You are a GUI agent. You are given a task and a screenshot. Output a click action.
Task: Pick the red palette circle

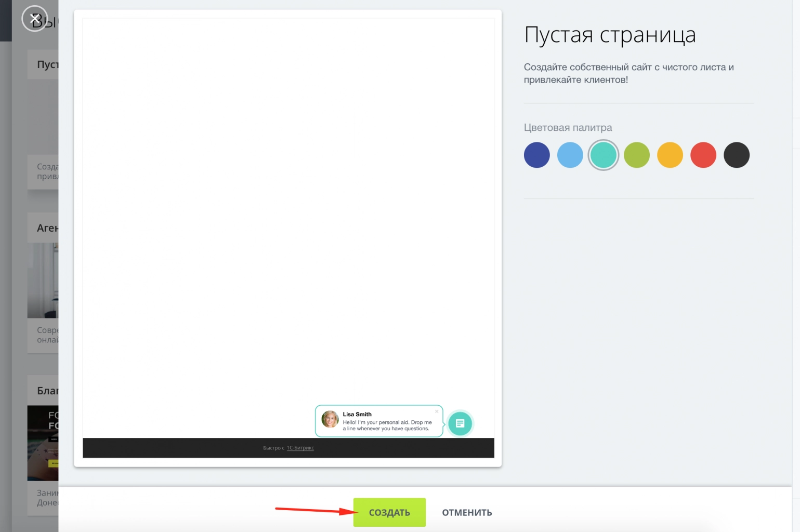(x=703, y=155)
